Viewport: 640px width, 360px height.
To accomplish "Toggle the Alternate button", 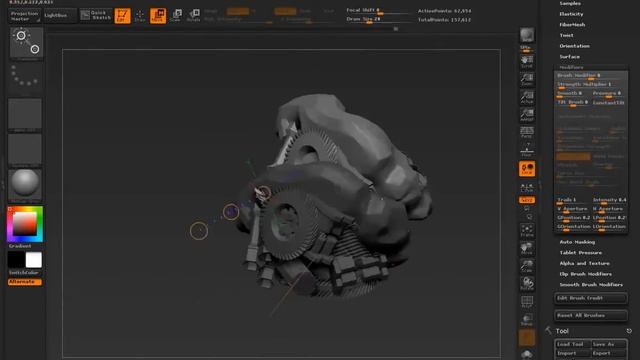I will (x=24, y=282).
